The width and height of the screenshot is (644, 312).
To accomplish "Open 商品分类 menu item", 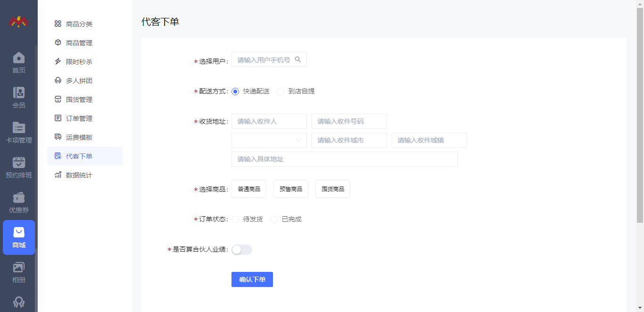I will [85, 24].
